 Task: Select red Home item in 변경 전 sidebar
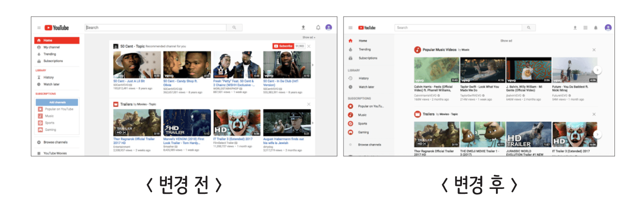[57, 40]
